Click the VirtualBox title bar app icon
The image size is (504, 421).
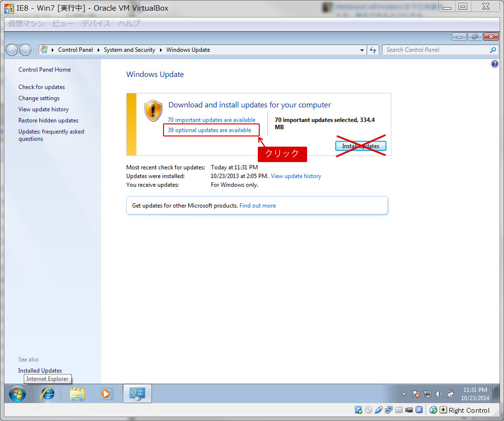coord(9,8)
